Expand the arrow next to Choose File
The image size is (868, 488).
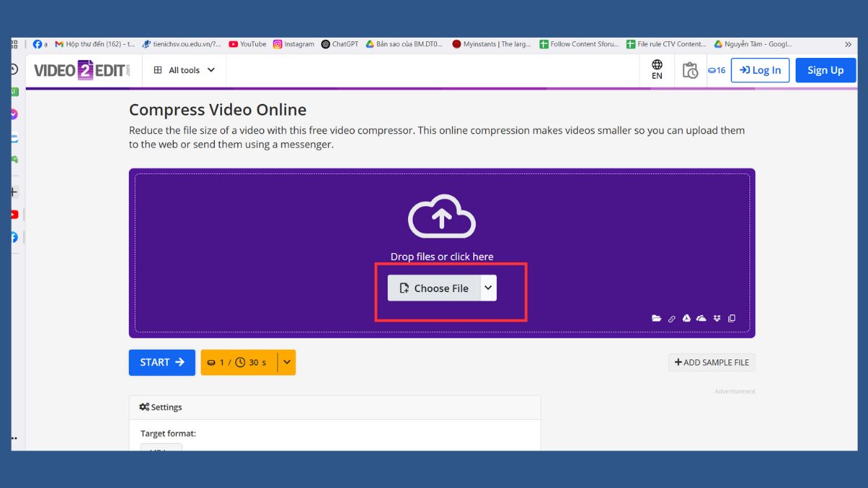tap(488, 288)
